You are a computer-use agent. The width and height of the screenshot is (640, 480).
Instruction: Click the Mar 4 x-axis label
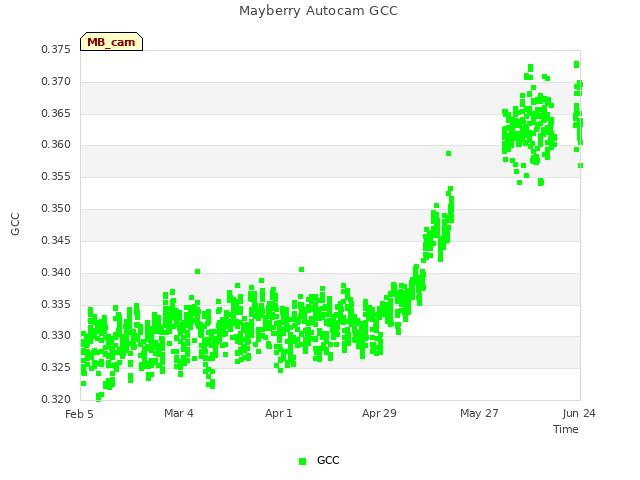tap(179, 413)
